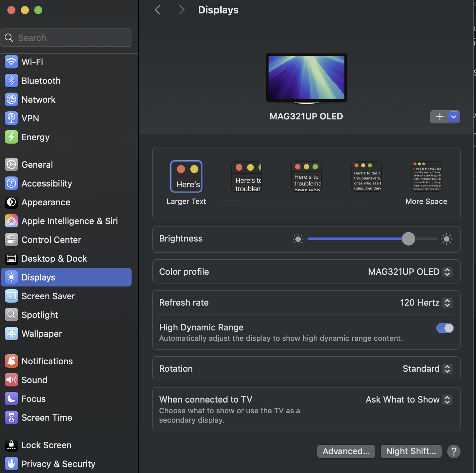Select the Network globe icon

pyautogui.click(x=11, y=99)
